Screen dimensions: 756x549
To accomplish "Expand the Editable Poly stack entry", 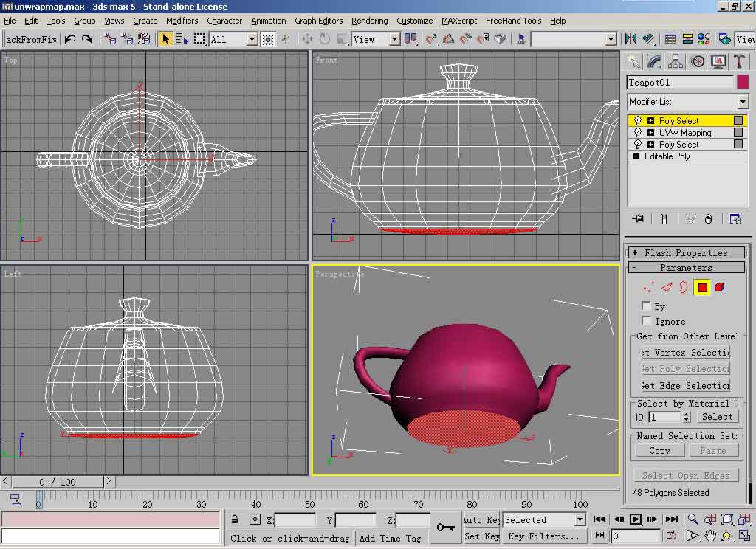I will click(636, 156).
